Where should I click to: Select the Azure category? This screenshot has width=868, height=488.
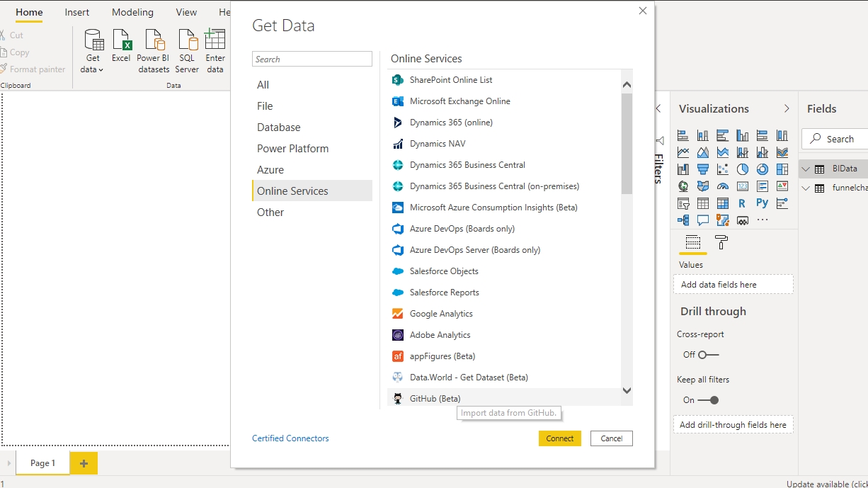pos(270,170)
